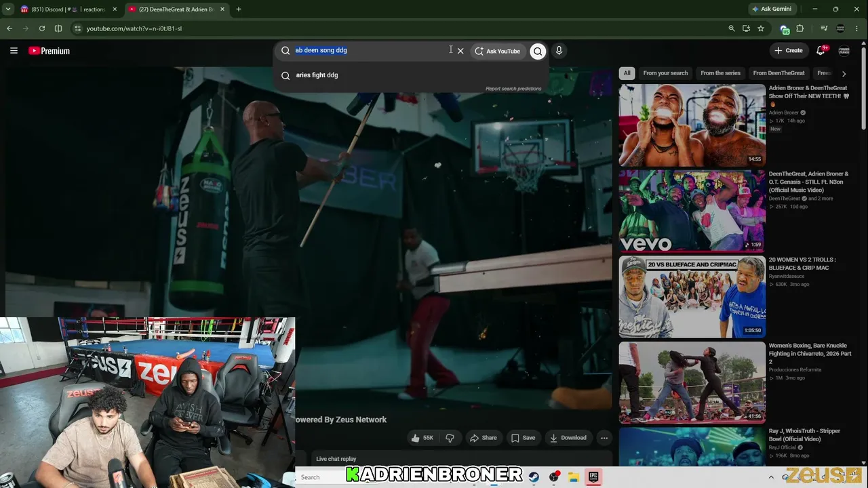Open zoom magnifier in address bar
Viewport: 868px width, 488px height.
731,28
